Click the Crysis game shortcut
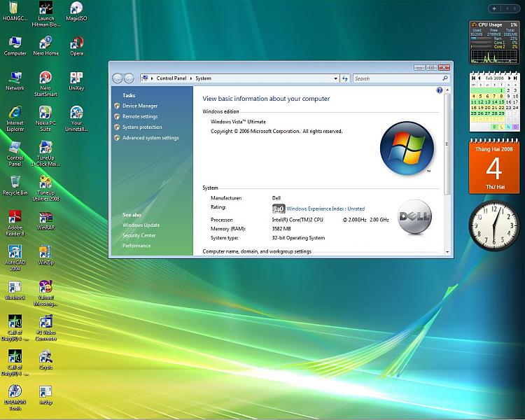The height and width of the screenshot is (420, 525). coord(45,357)
